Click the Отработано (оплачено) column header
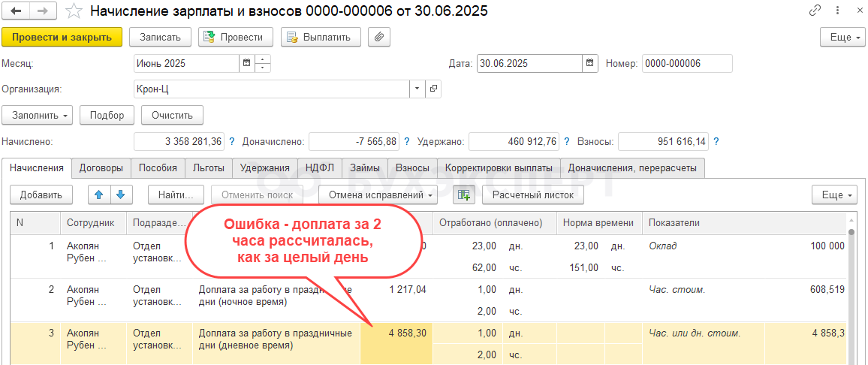The width and height of the screenshot is (868, 365). coord(494,222)
